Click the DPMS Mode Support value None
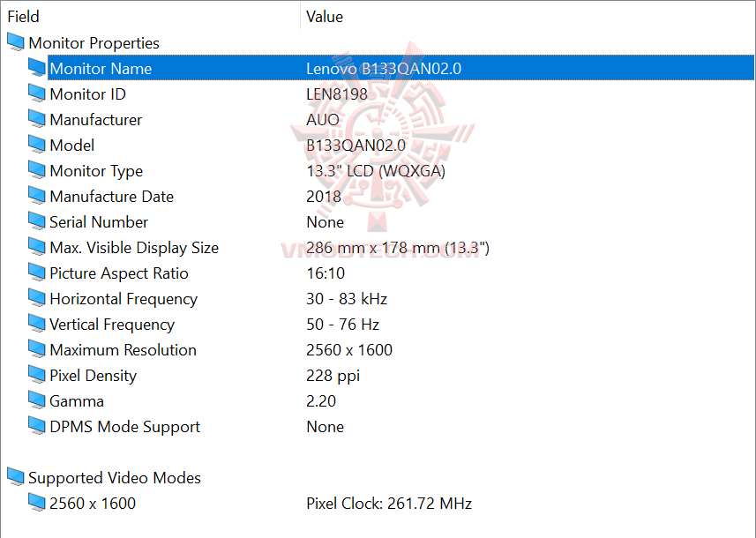The width and height of the screenshot is (756, 538). (325, 427)
